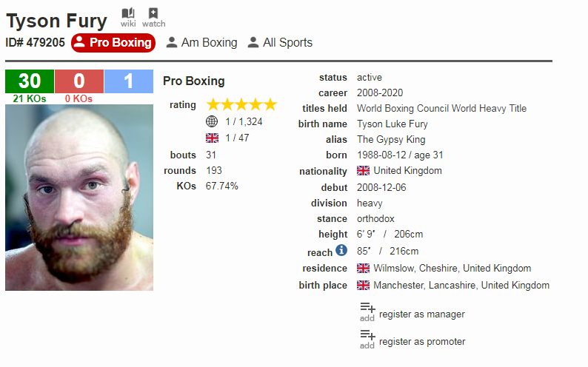Open the register as manager link

click(x=421, y=314)
